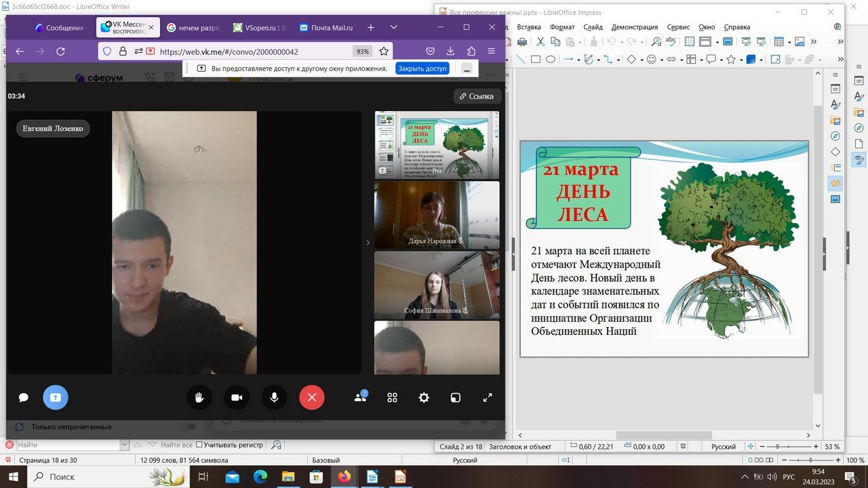Image resolution: width=868 pixels, height=488 pixels.
Task: Open Формат menu in Impress
Action: 562,27
